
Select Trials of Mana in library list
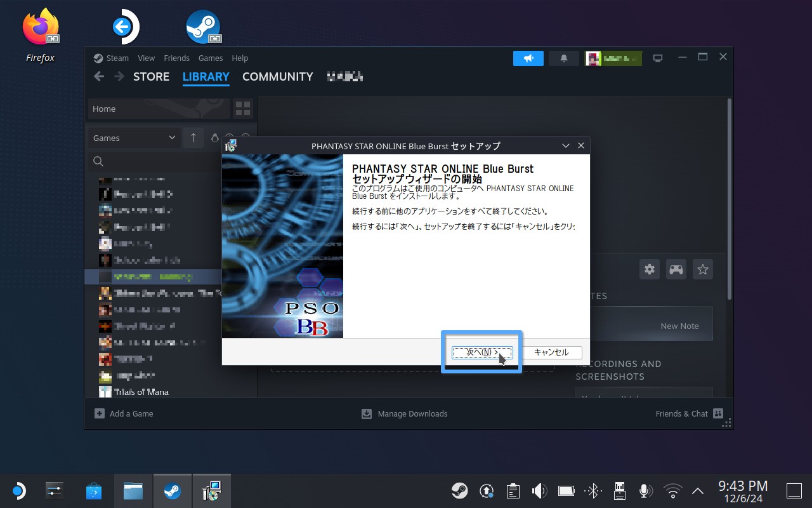pyautogui.click(x=141, y=392)
